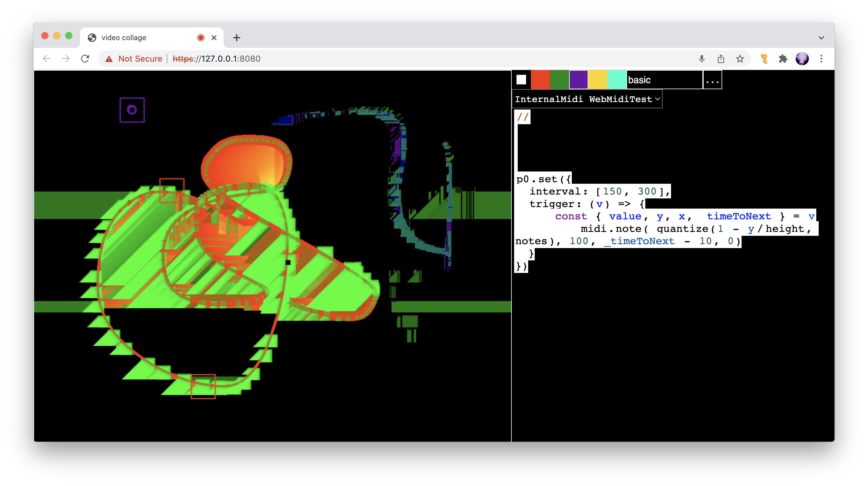The width and height of the screenshot is (868, 486).
Task: Click the orange extension icon in toolbar
Action: (x=764, y=59)
